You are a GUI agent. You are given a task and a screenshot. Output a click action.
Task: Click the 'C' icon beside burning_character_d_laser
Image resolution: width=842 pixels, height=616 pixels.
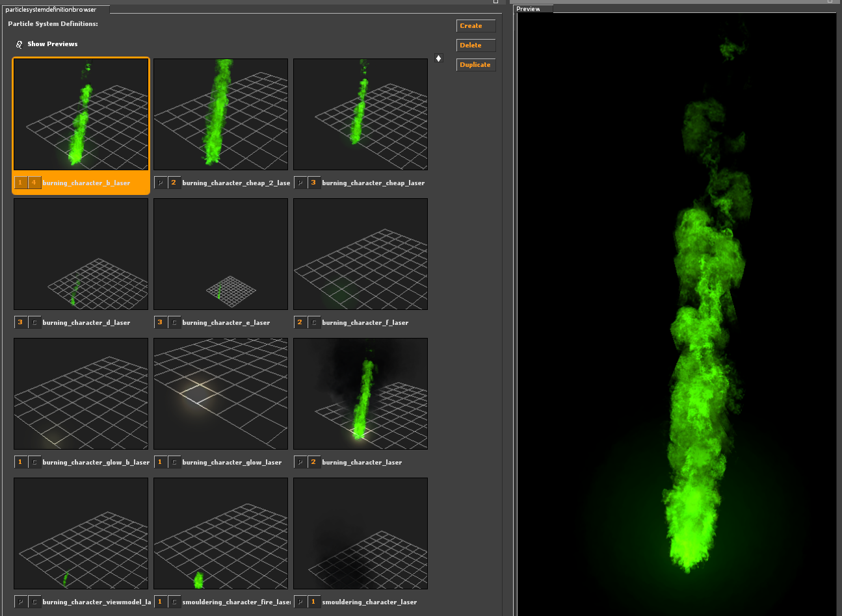pos(34,322)
